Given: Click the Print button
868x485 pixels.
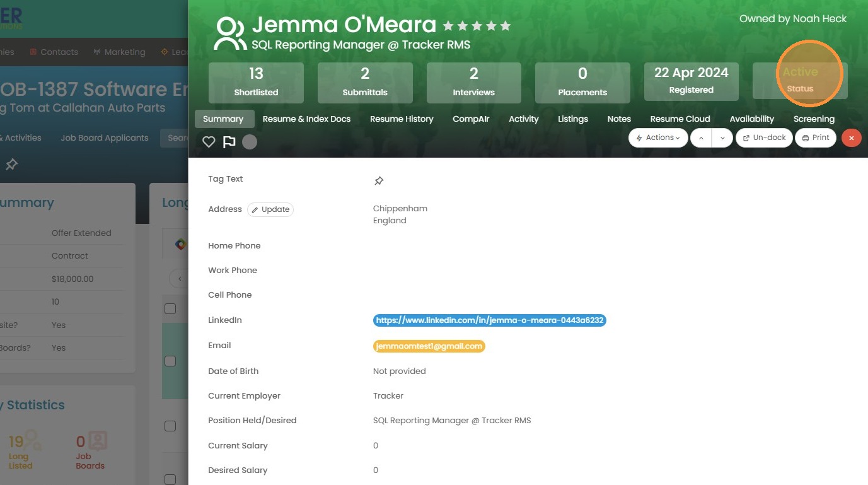Looking at the screenshot, I should pos(816,137).
